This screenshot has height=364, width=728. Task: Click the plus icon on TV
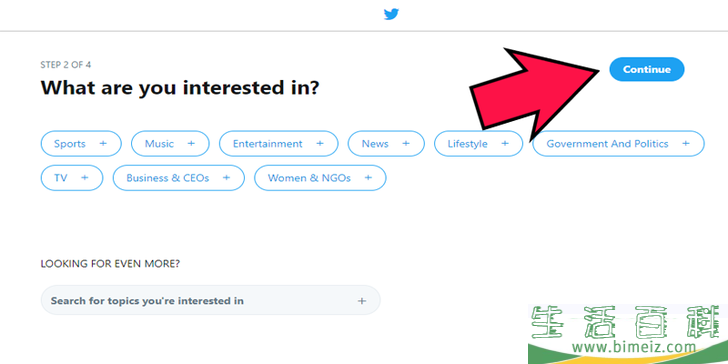point(84,177)
